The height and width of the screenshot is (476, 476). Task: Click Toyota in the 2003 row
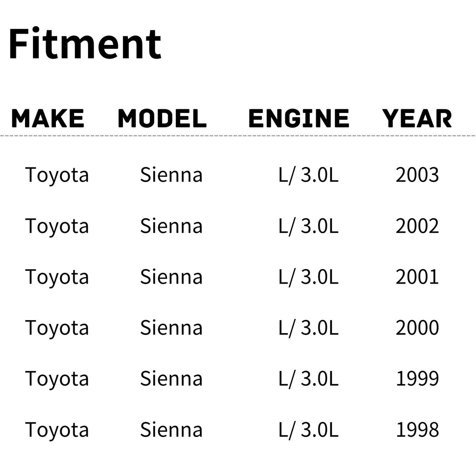click(57, 175)
